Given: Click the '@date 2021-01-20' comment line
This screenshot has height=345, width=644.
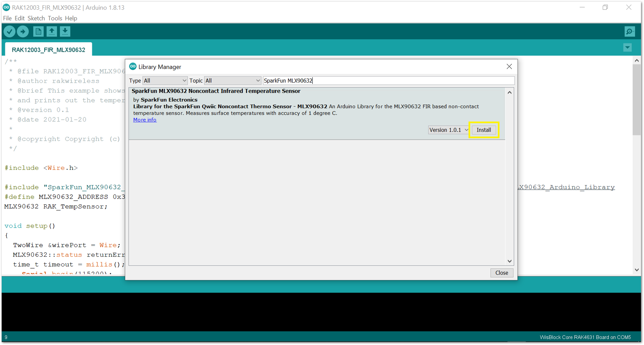Looking at the screenshot, I should (47, 119).
